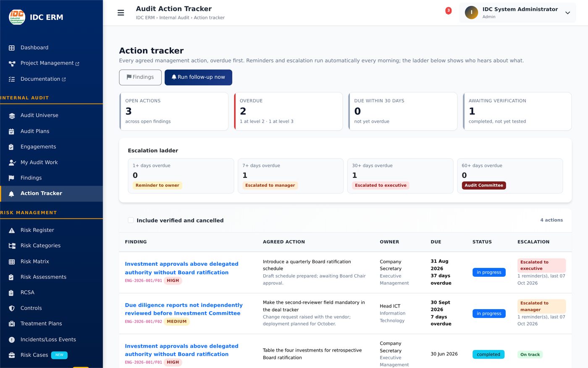Click the On track escalation badge

click(530, 355)
